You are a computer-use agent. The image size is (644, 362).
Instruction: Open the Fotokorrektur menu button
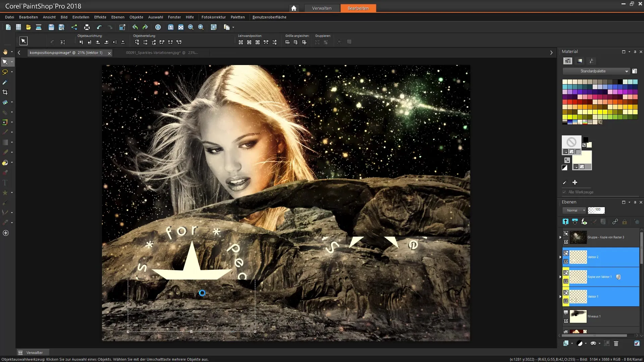[213, 17]
